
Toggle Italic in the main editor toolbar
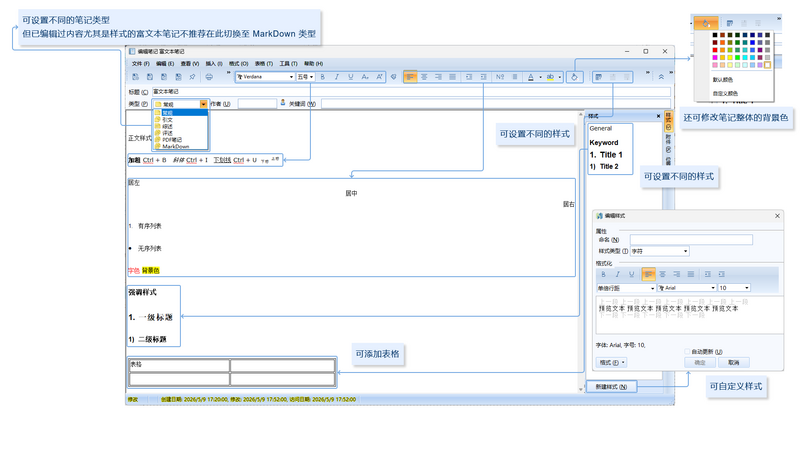337,77
